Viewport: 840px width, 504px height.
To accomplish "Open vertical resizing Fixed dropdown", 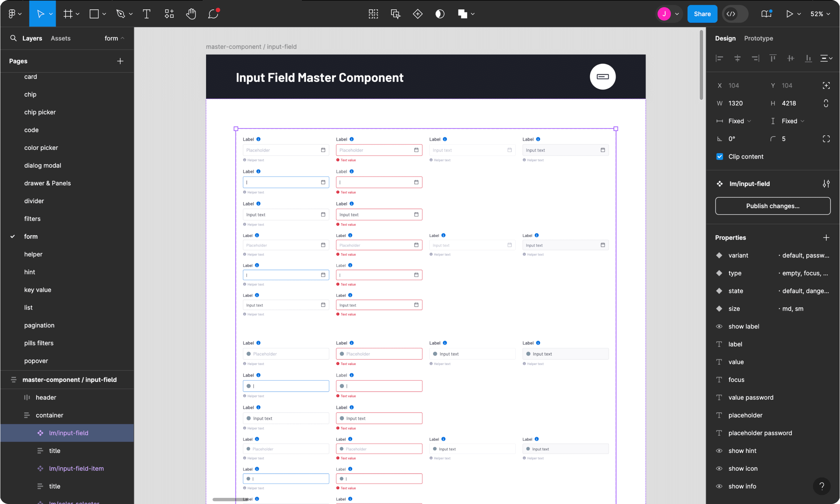I will tap(793, 121).
